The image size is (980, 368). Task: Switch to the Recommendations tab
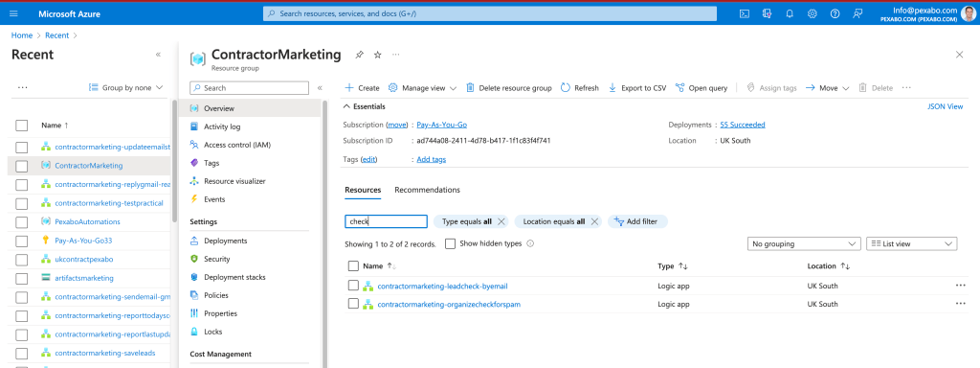[x=427, y=190]
